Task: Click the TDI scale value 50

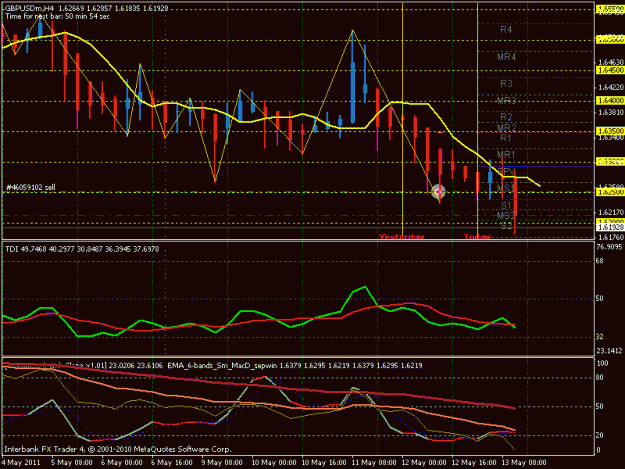Action: click(x=599, y=298)
